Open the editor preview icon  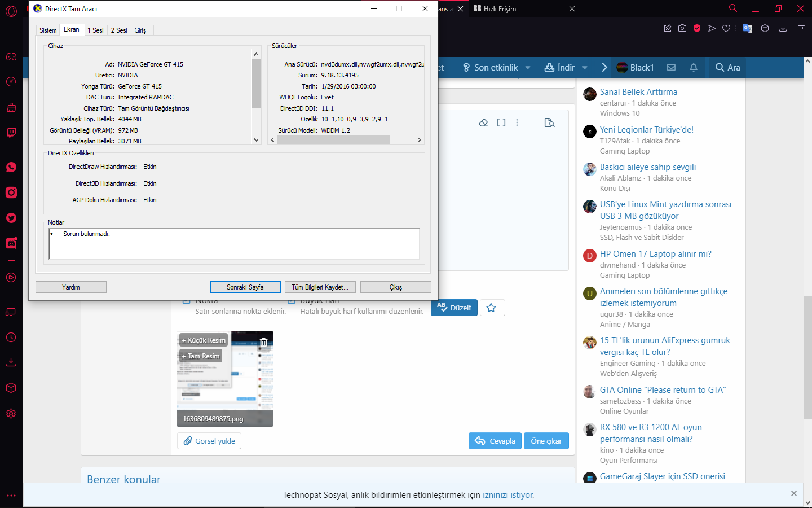(550, 122)
